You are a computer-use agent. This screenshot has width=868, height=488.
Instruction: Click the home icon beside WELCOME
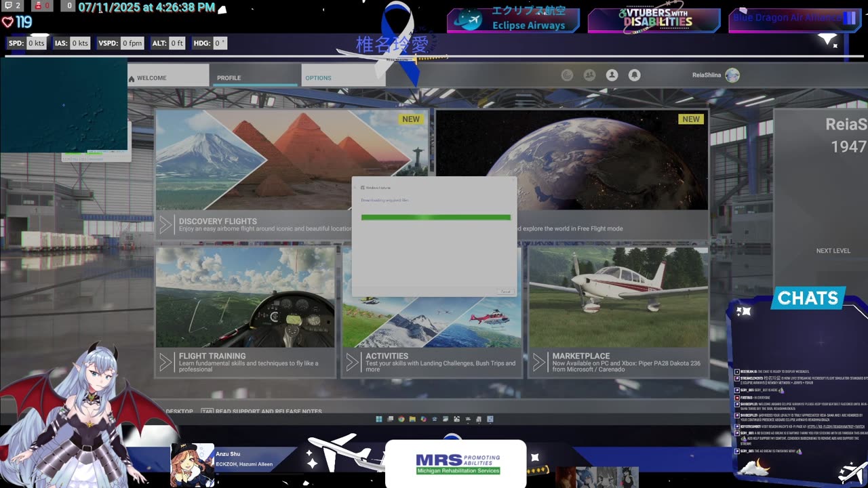click(132, 78)
